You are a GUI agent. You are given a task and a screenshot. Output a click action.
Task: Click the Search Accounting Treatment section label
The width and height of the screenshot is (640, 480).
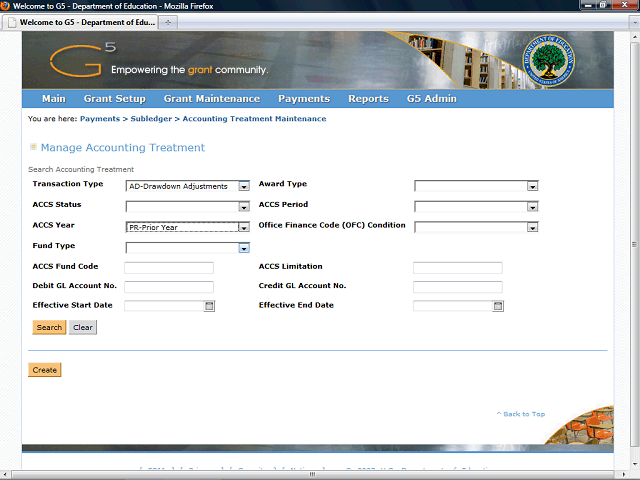point(81,169)
